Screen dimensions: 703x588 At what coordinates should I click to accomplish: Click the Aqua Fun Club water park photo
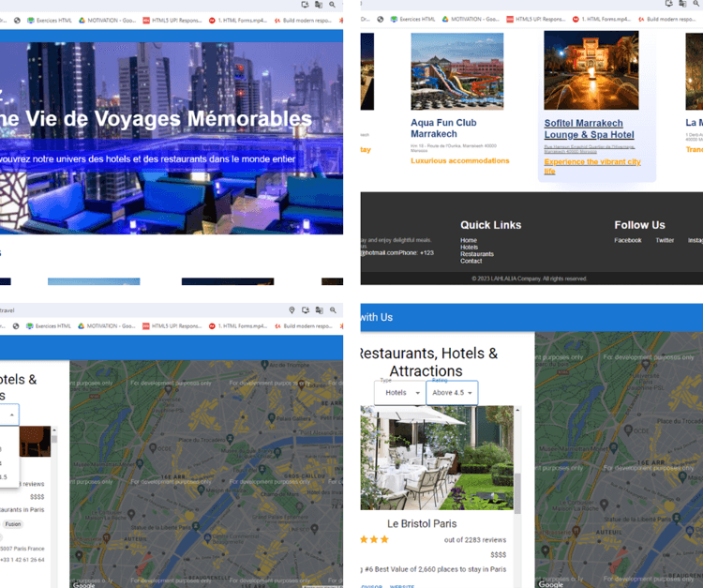pyautogui.click(x=456, y=71)
